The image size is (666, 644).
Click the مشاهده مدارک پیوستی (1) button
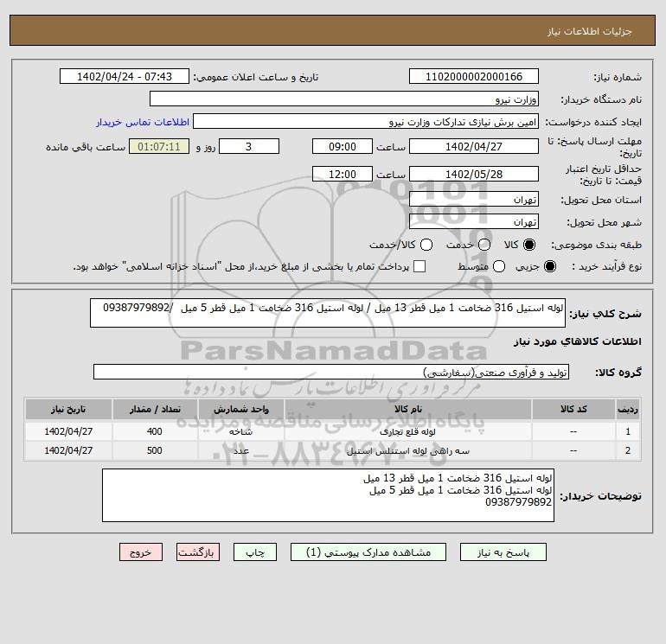click(x=368, y=552)
